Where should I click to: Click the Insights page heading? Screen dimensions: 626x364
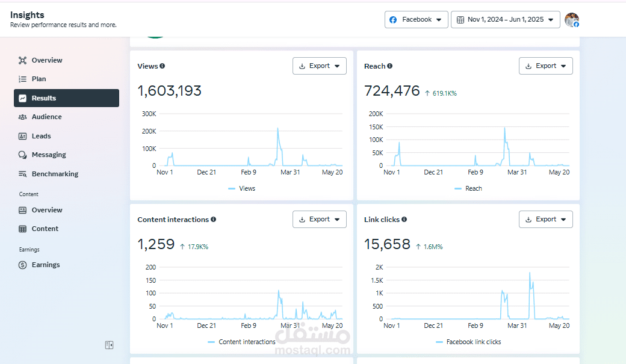tap(27, 15)
